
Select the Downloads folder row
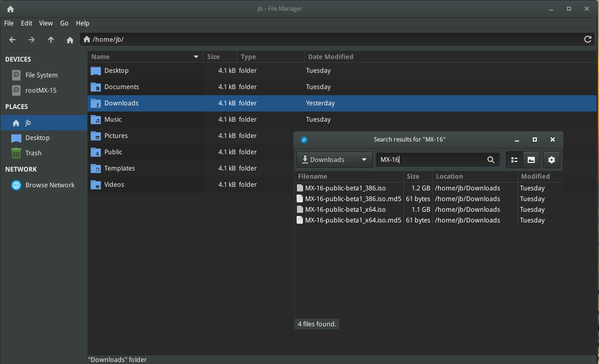[x=342, y=103]
